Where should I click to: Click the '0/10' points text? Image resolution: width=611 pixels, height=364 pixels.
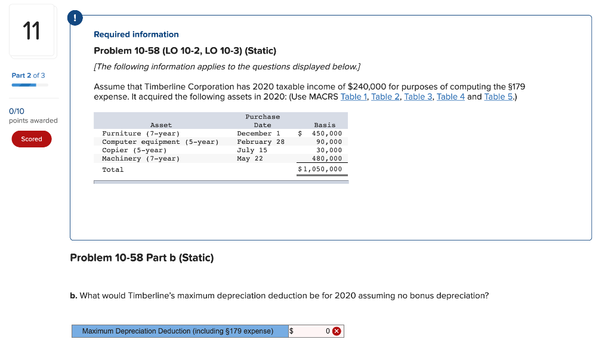coord(16,112)
